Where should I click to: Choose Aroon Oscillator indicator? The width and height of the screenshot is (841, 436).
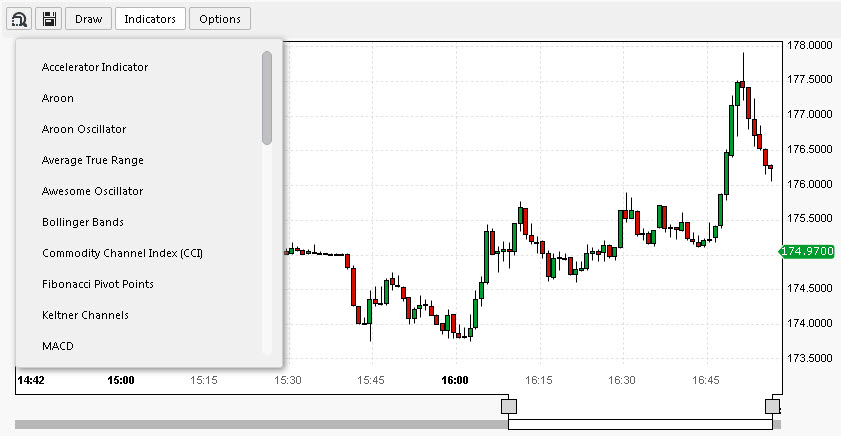84,129
